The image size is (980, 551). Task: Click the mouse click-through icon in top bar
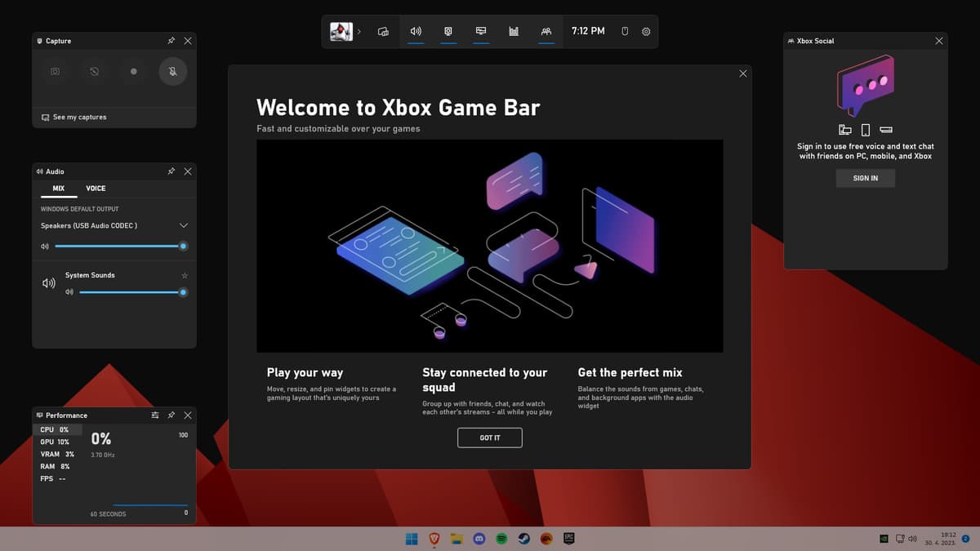625,32
